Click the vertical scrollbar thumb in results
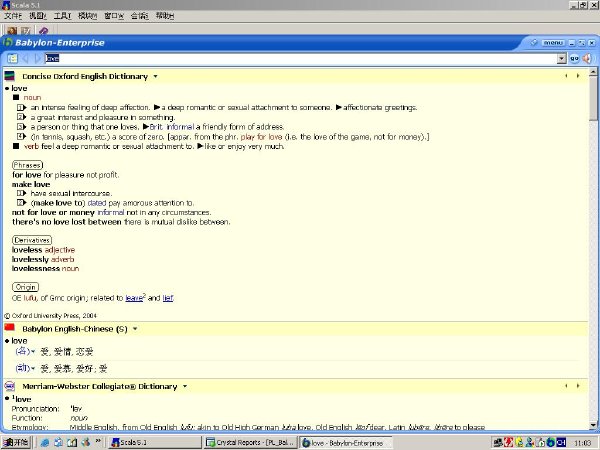The image size is (600, 450). click(x=593, y=98)
